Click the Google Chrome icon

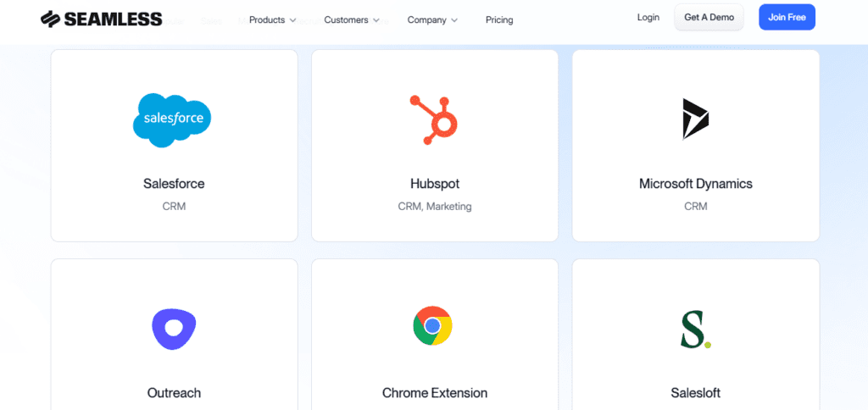tap(432, 326)
